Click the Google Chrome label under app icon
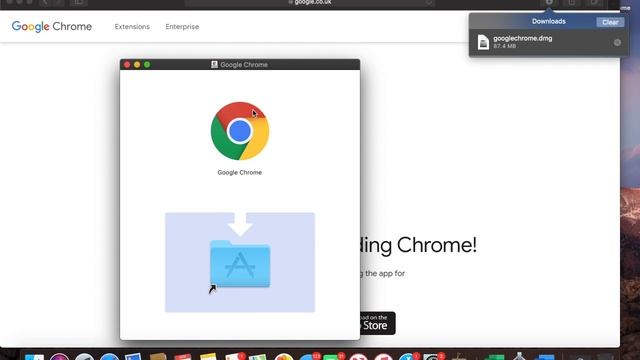 pos(240,173)
